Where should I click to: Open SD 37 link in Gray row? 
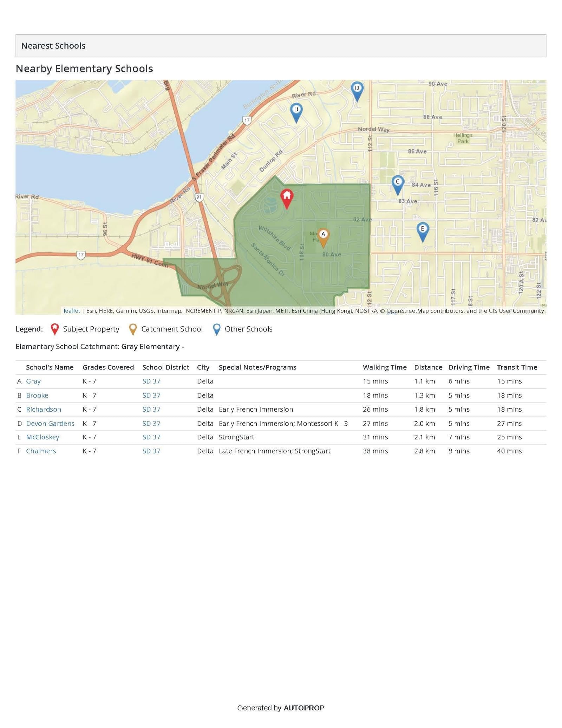coord(151,381)
